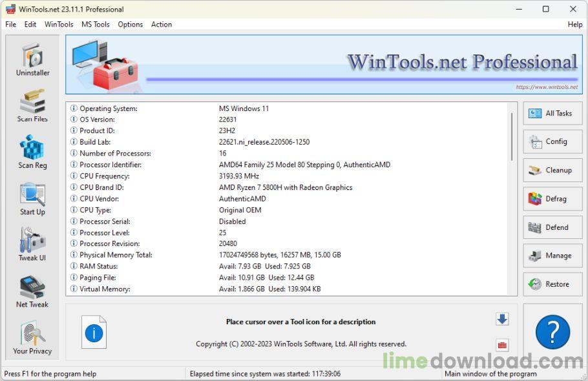Open the Options menu

click(130, 24)
